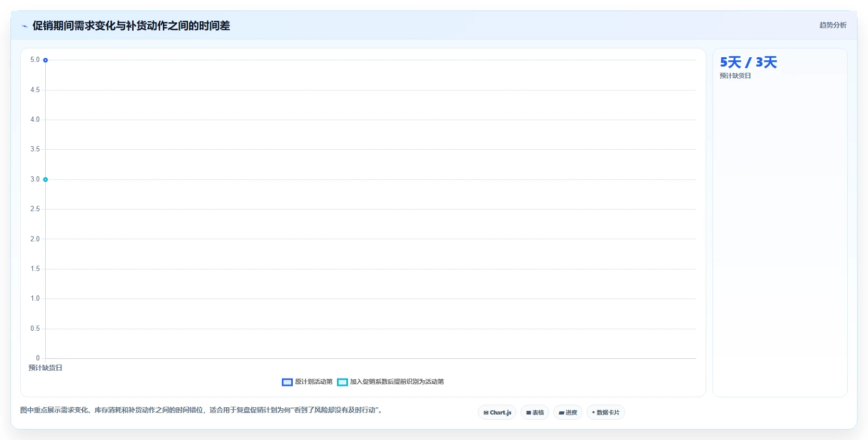Click the 5天 / 3天 KPI value
This screenshot has width=868, height=440.
[748, 62]
